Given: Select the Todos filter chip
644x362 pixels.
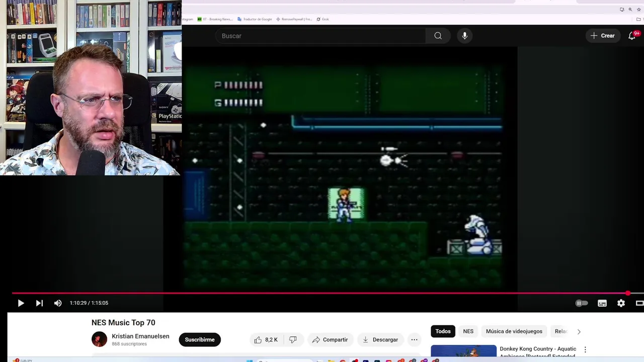Looking at the screenshot, I should click(x=443, y=331).
